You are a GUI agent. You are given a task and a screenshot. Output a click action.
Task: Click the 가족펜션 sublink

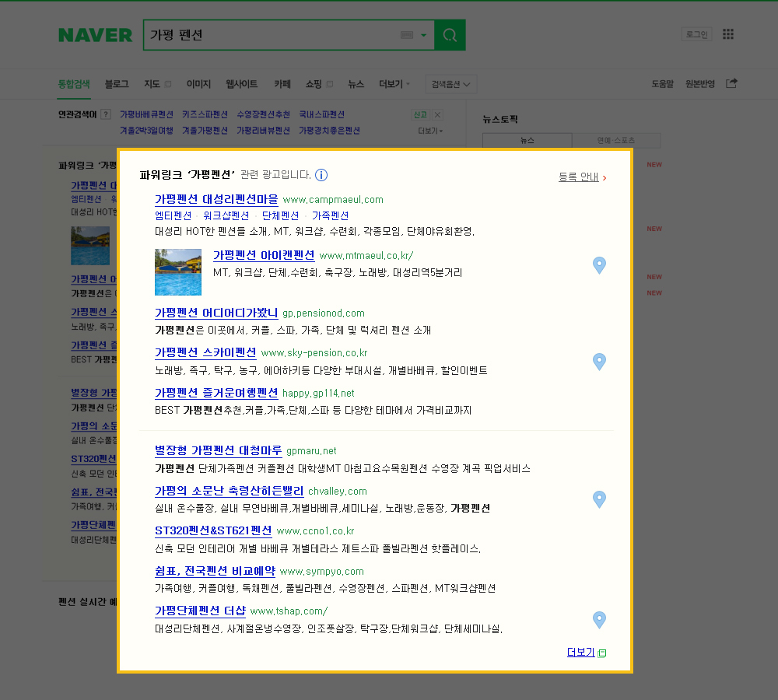tap(330, 215)
